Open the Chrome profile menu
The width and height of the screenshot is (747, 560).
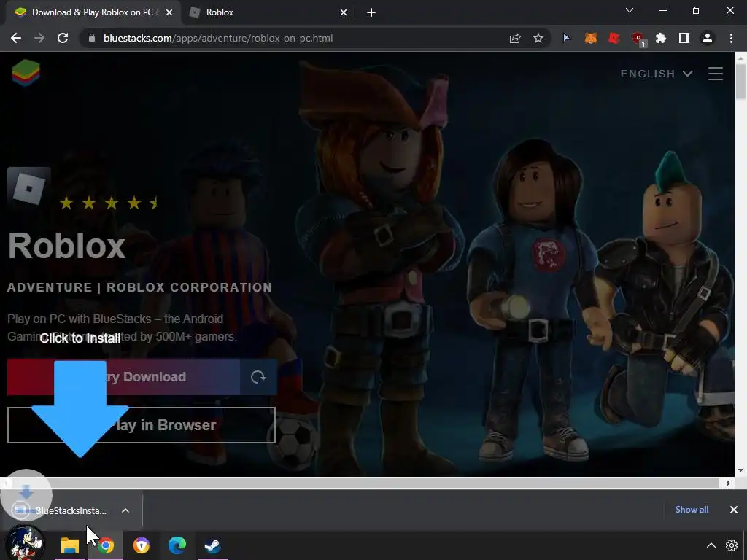[708, 38]
